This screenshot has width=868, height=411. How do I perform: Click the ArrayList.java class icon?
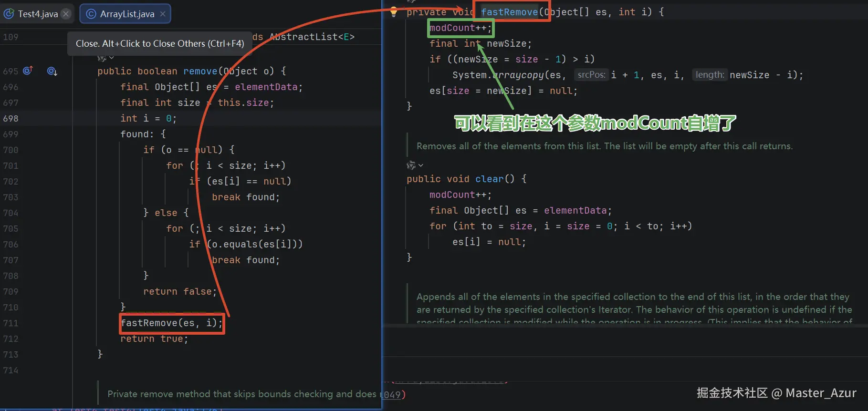(x=91, y=14)
